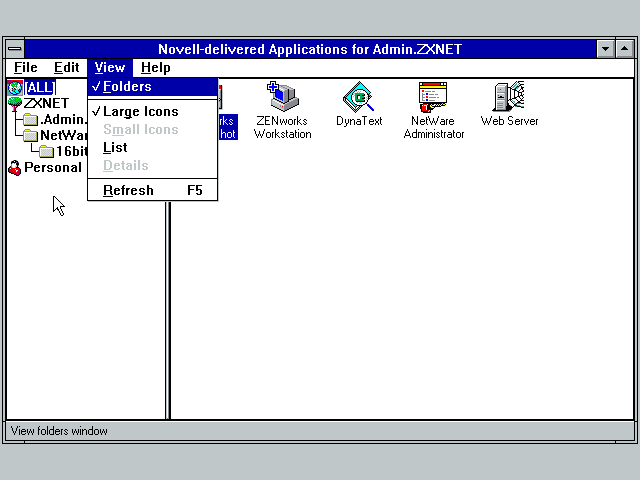Minimize window with down-arrow button
The height and width of the screenshot is (480, 640).
pos(605,49)
